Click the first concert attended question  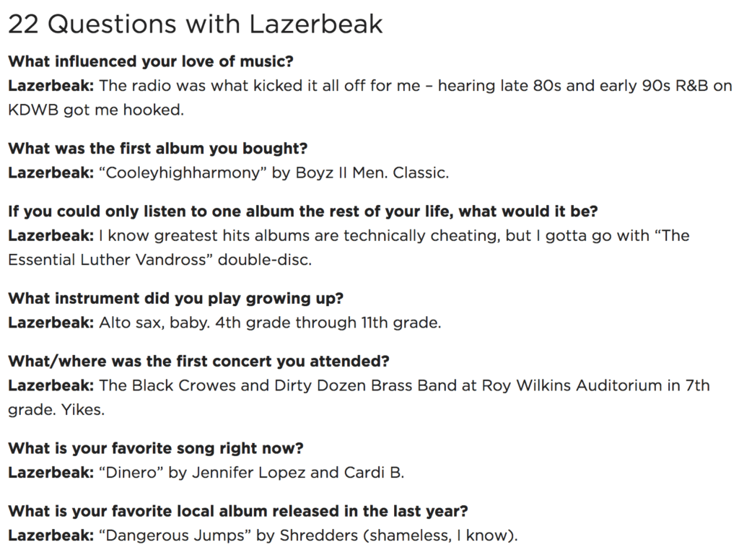[x=198, y=361]
